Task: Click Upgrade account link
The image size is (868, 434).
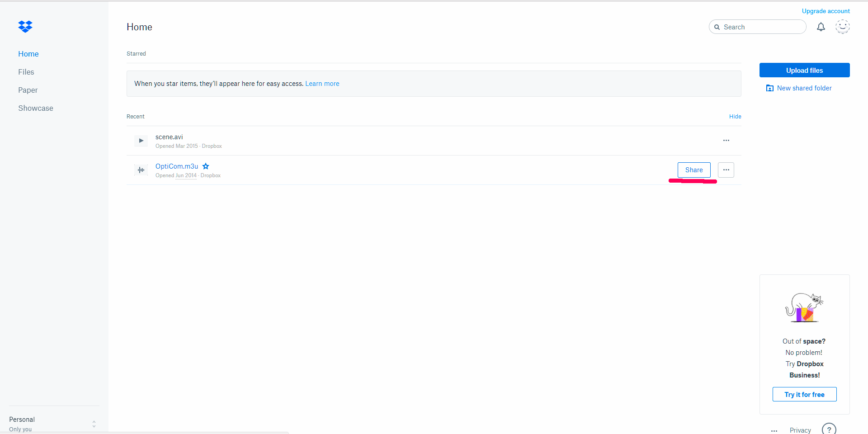Action: 826,11
